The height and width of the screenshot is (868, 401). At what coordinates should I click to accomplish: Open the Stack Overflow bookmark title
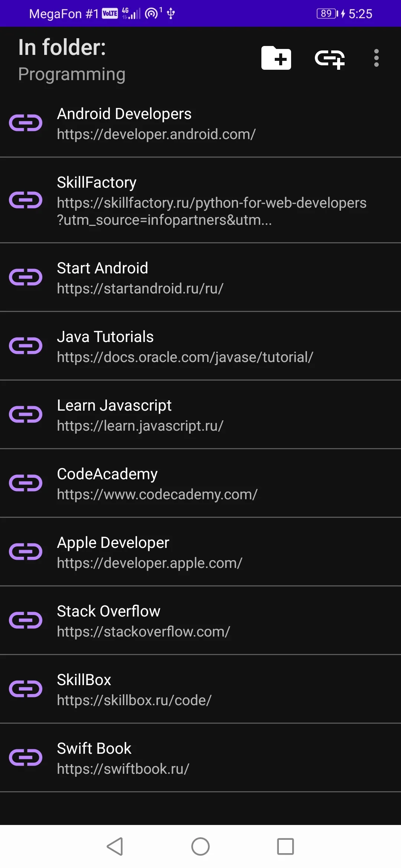pos(108,611)
